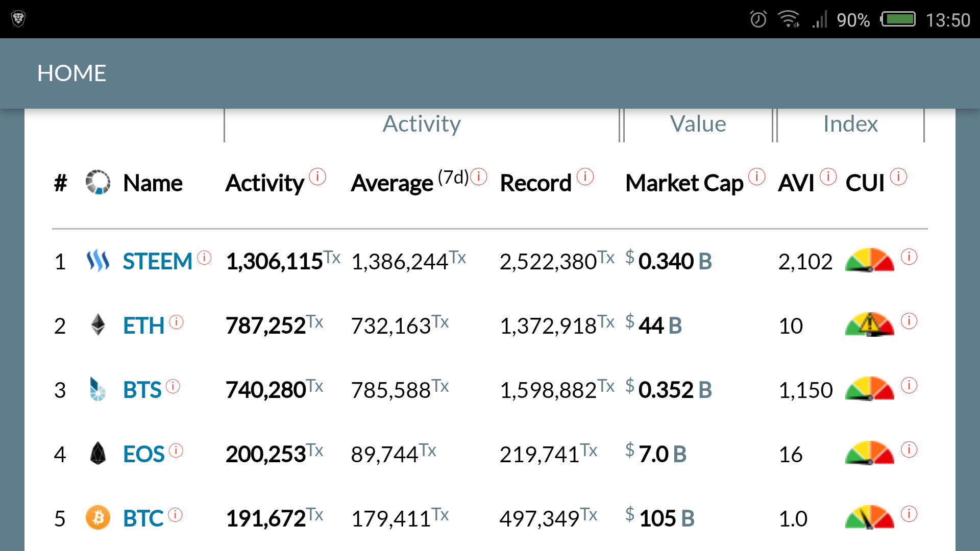Open CUI info icon in ETH row
Viewport: 980px width, 551px height.
[x=909, y=321]
